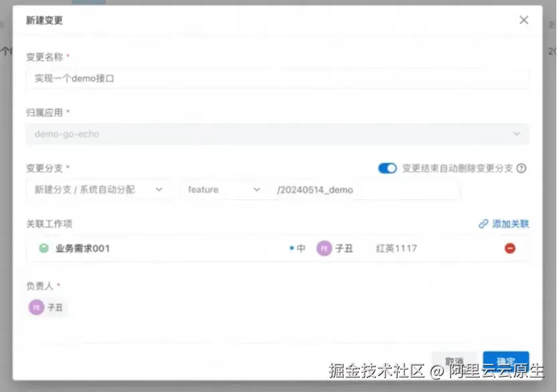Click the 子丑 avatar in the work item row
The image size is (557, 392).
point(324,248)
